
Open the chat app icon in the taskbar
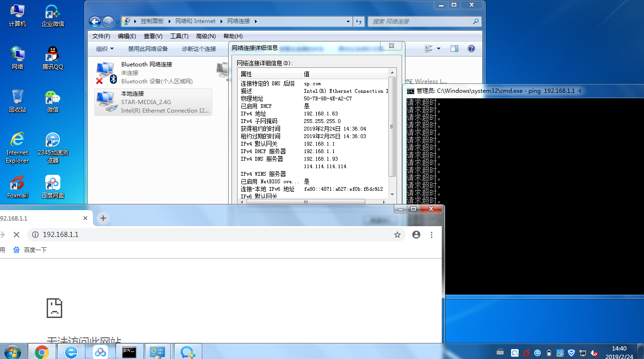point(188,351)
